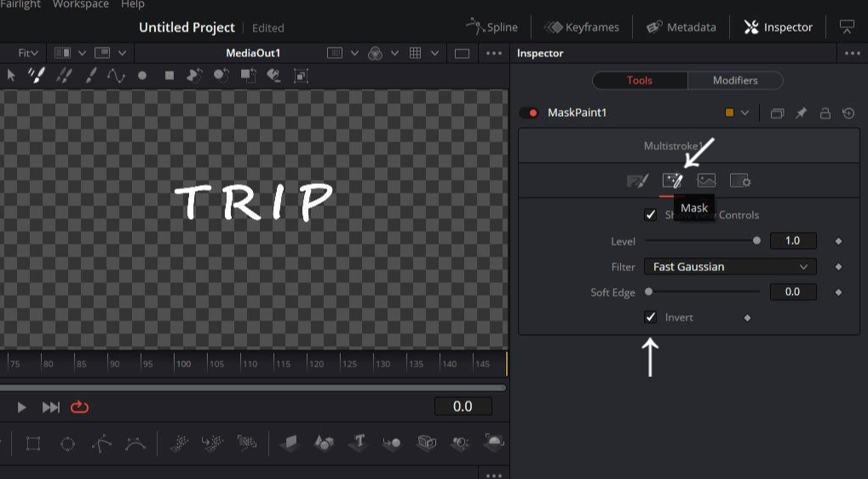The image size is (868, 479).
Task: Select the Multistroke paint tool
Action: pyautogui.click(x=37, y=75)
